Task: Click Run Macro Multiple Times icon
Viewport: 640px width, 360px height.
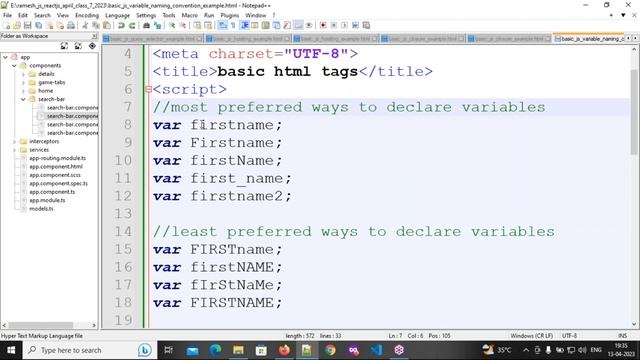Action: [x=355, y=25]
